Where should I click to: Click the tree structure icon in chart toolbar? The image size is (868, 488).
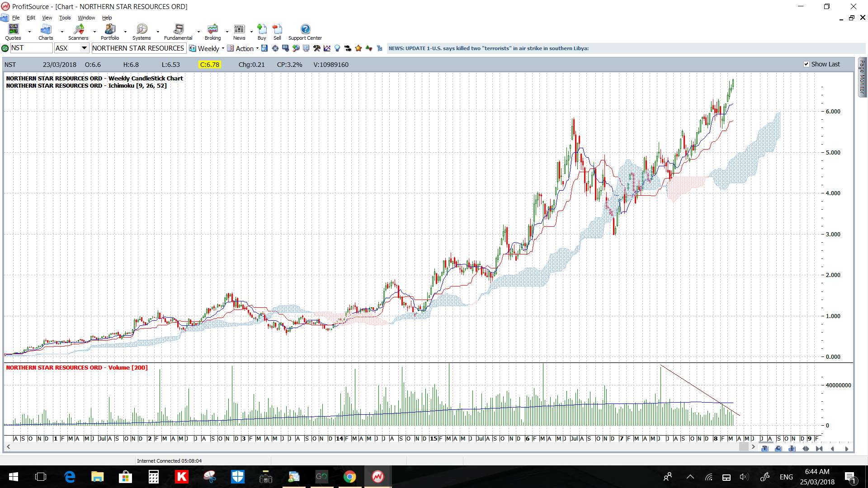(379, 48)
